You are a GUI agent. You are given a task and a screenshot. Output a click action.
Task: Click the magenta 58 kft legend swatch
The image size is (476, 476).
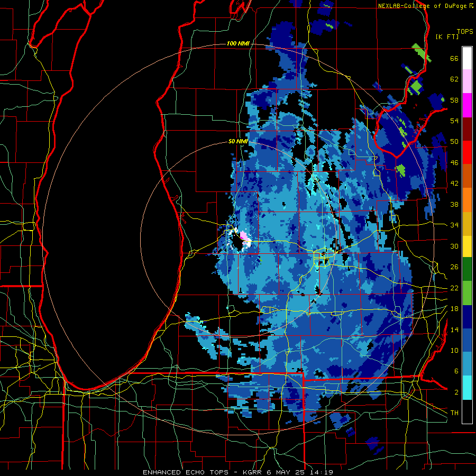pos(467,105)
